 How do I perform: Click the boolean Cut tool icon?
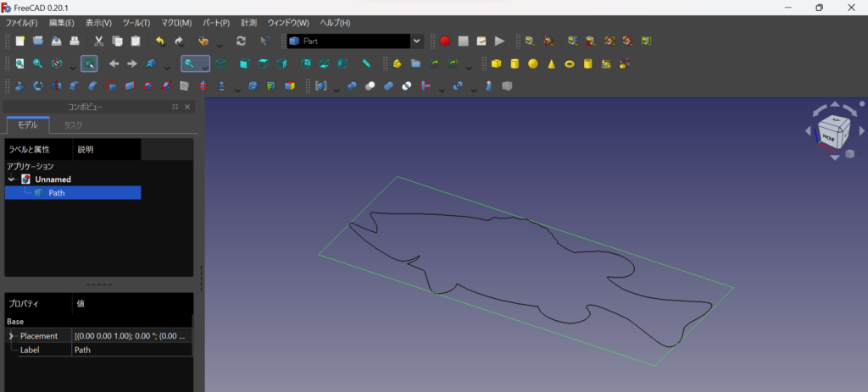370,86
